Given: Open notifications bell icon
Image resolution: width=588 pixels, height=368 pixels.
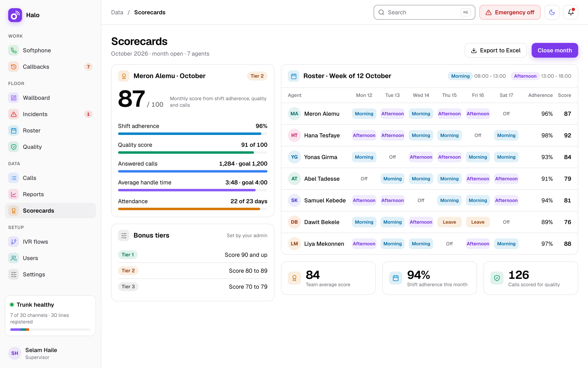Looking at the screenshot, I should (x=570, y=12).
